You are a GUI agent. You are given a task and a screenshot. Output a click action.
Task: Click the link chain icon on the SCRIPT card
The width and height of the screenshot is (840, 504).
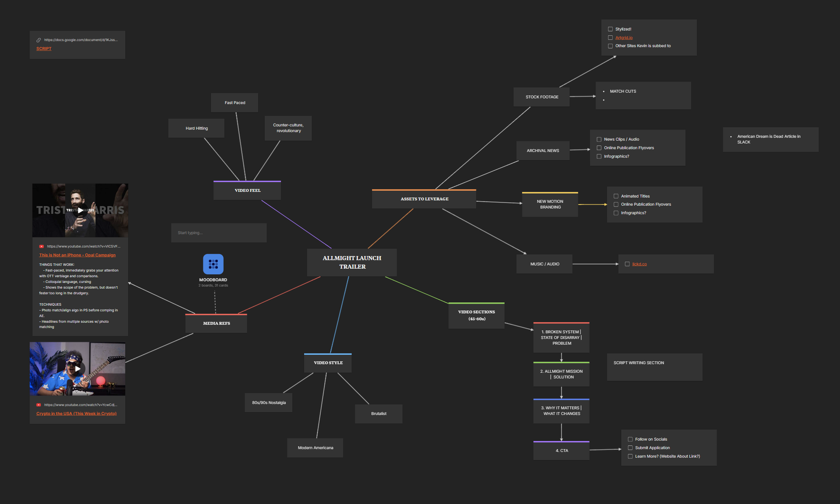[39, 39]
